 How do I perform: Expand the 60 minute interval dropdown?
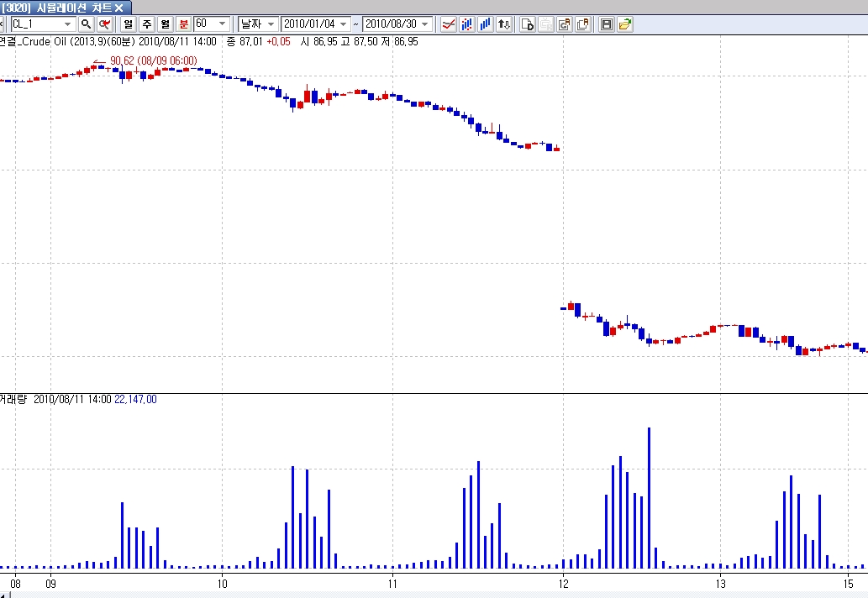point(222,24)
